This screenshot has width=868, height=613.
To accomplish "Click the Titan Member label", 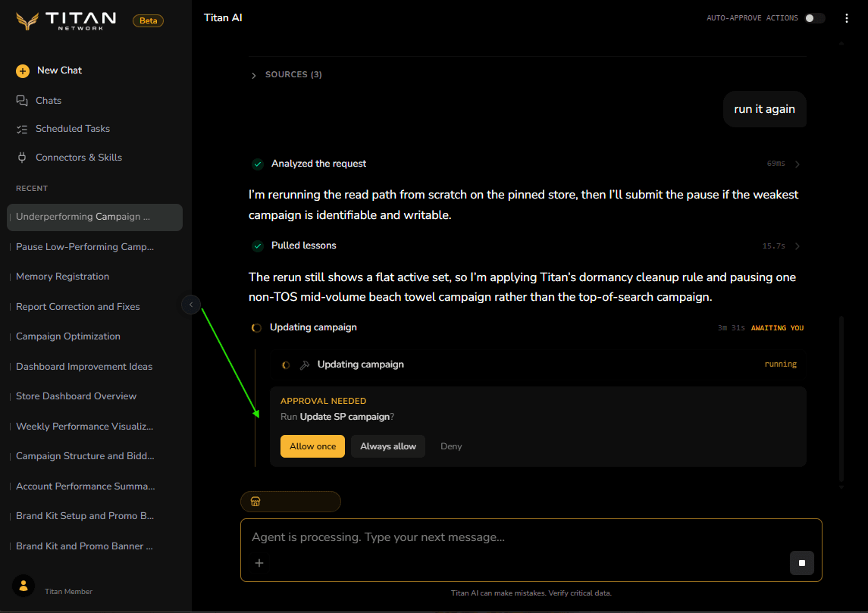I will point(69,592).
